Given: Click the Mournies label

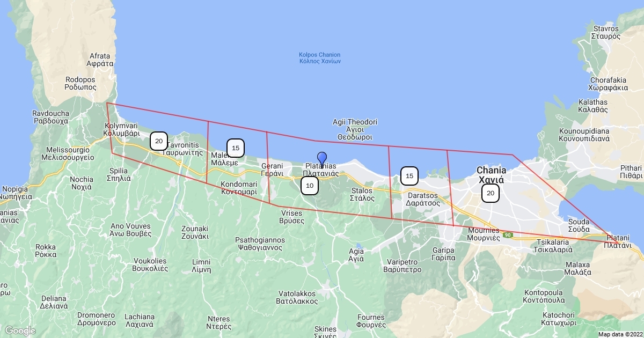Looking at the screenshot, I should click(484, 234).
